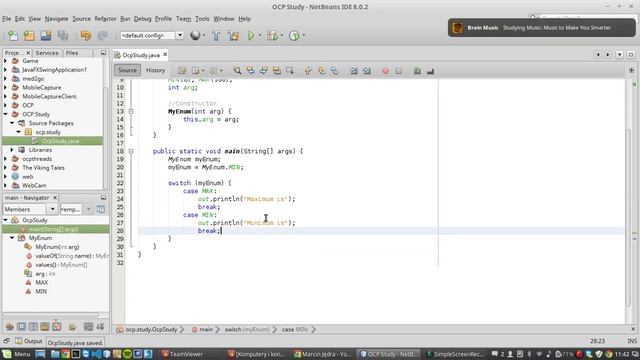Open the Tools menu
The width and height of the screenshot is (640, 360).
click(x=202, y=19)
